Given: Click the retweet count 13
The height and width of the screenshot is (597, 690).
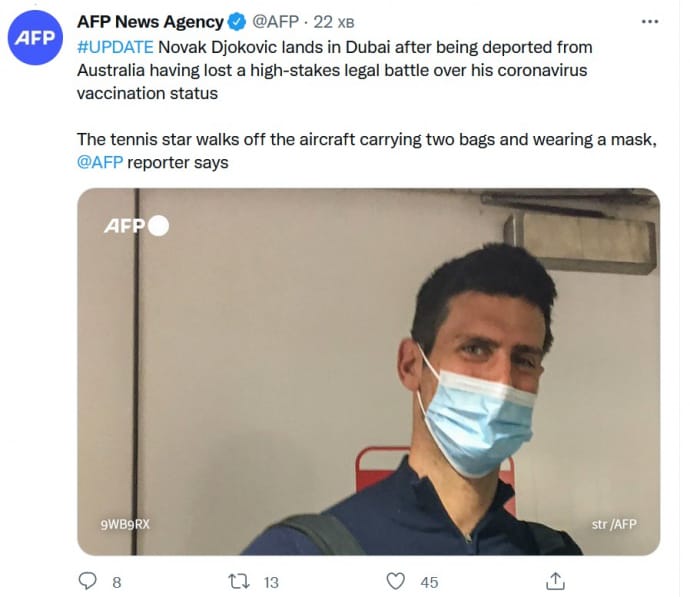Looking at the screenshot, I should (271, 582).
